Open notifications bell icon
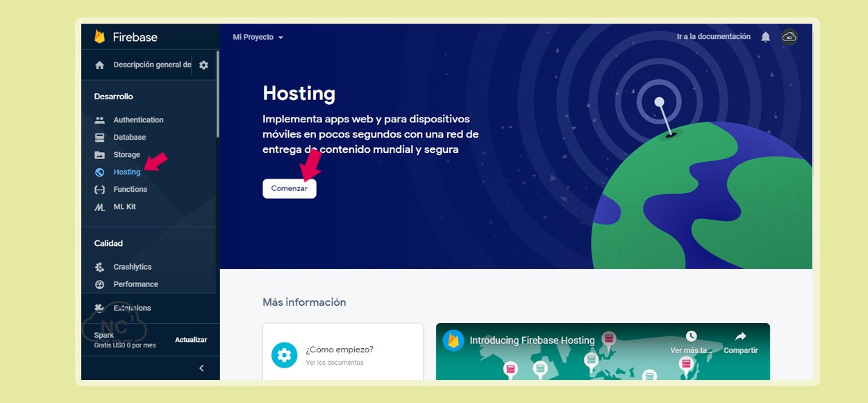 coord(765,37)
